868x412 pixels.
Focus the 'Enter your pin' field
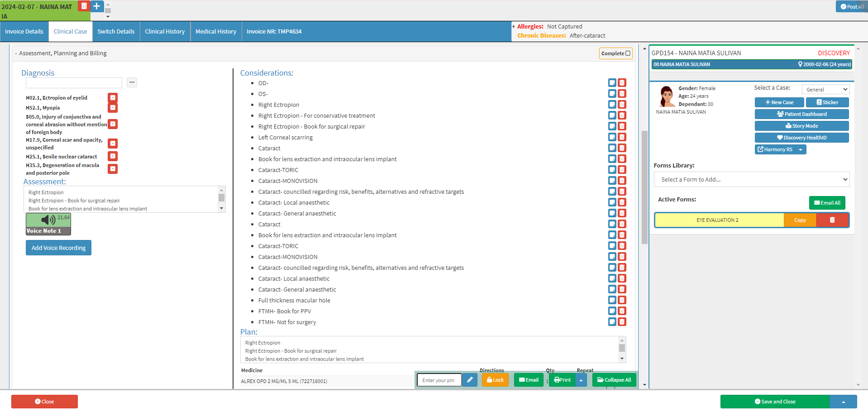(x=439, y=380)
